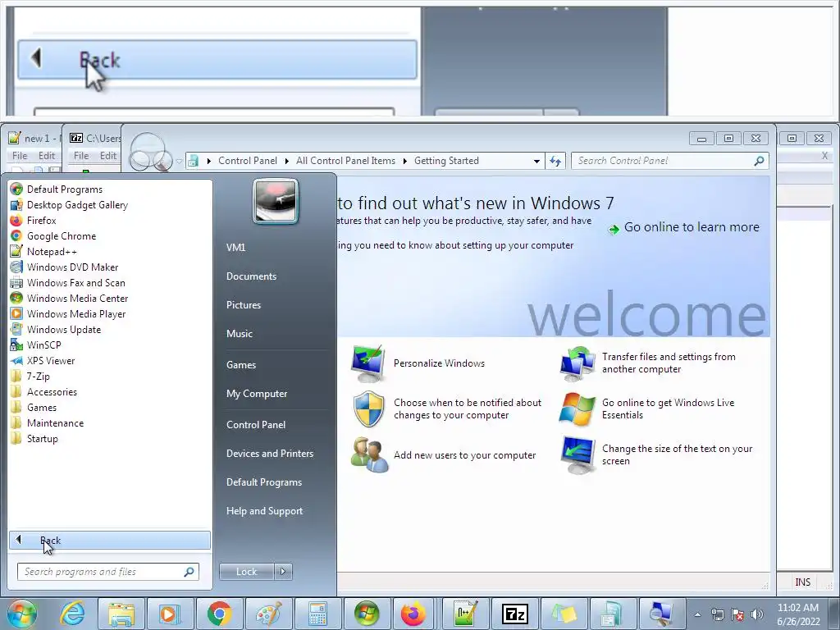Click the user account picture
This screenshot has height=630, width=840.
[276, 202]
